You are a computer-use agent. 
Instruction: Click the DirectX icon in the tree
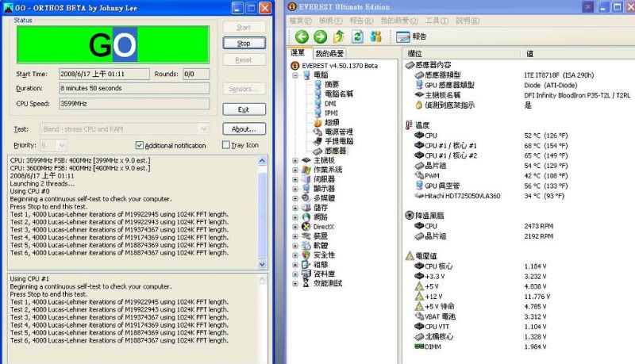[306, 227]
